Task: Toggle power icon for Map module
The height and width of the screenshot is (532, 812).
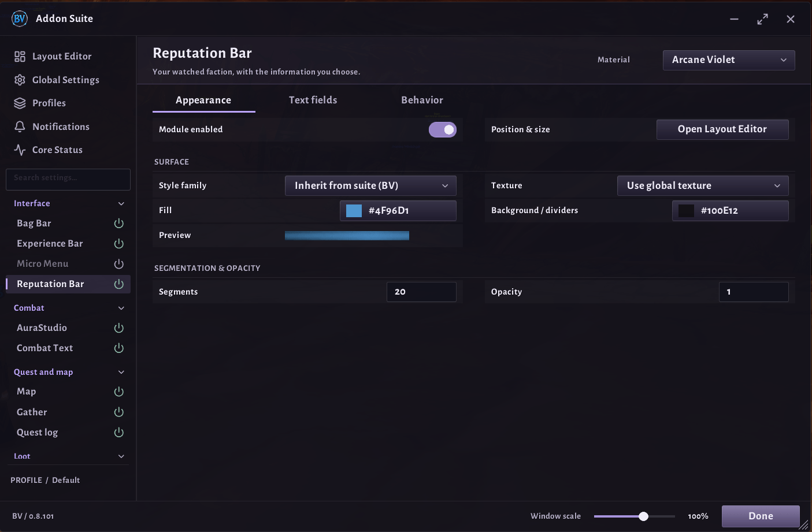Action: click(119, 392)
